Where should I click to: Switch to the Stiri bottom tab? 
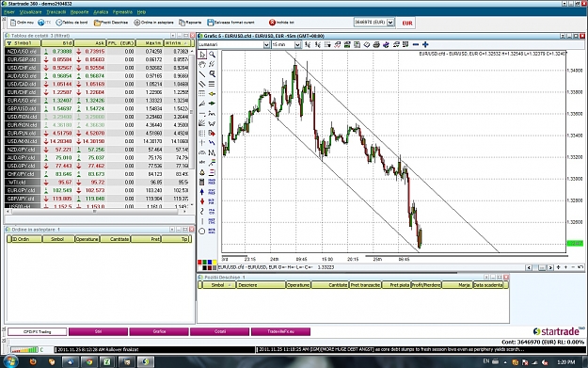pyautogui.click(x=98, y=331)
